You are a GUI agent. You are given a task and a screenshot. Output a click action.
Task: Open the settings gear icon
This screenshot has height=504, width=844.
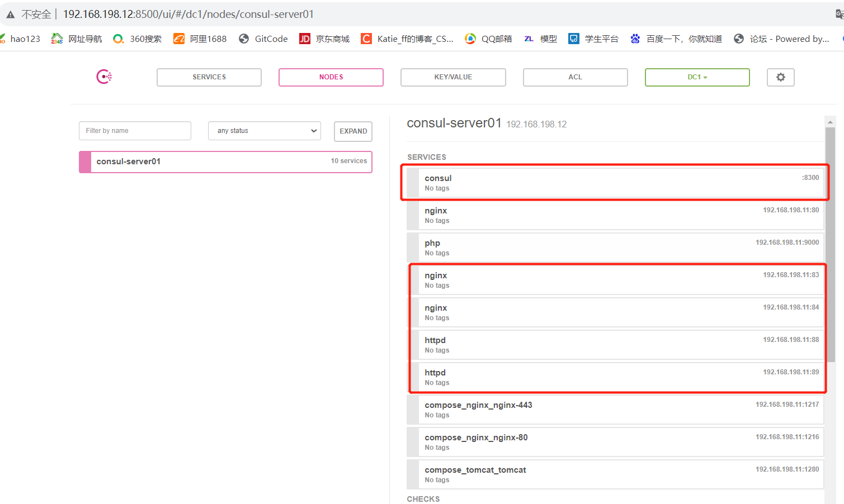click(780, 77)
